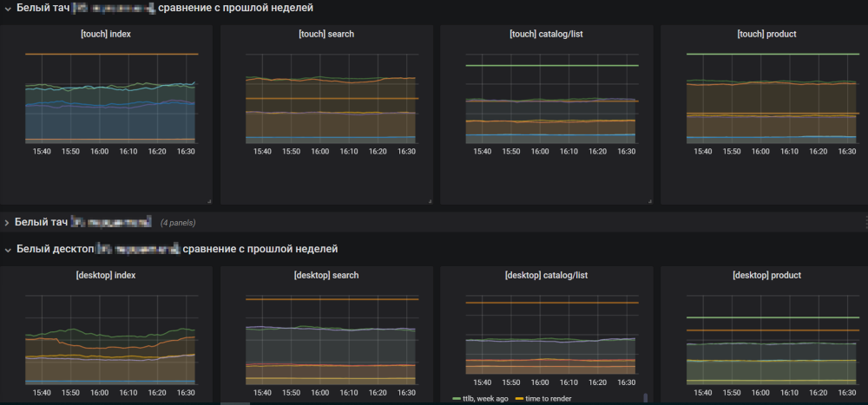Toggle the "time to render" legend series

coord(549,398)
